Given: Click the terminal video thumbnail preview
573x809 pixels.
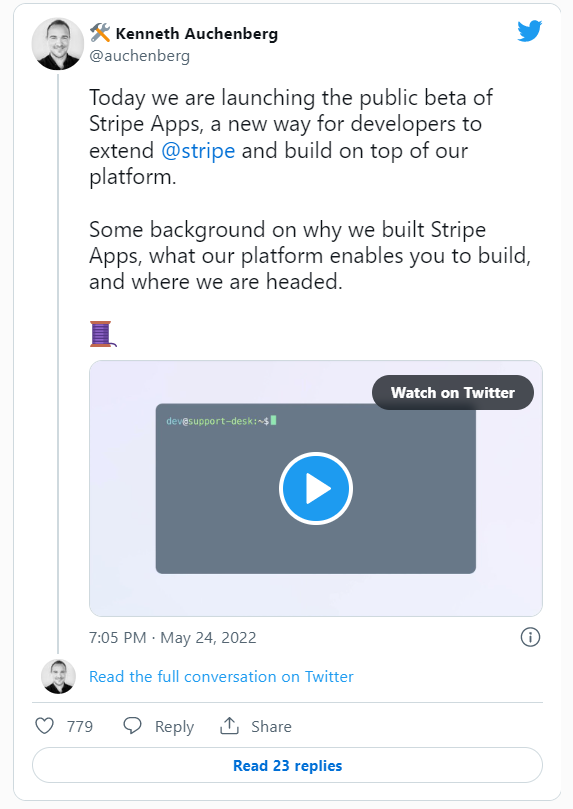Looking at the screenshot, I should point(316,488).
